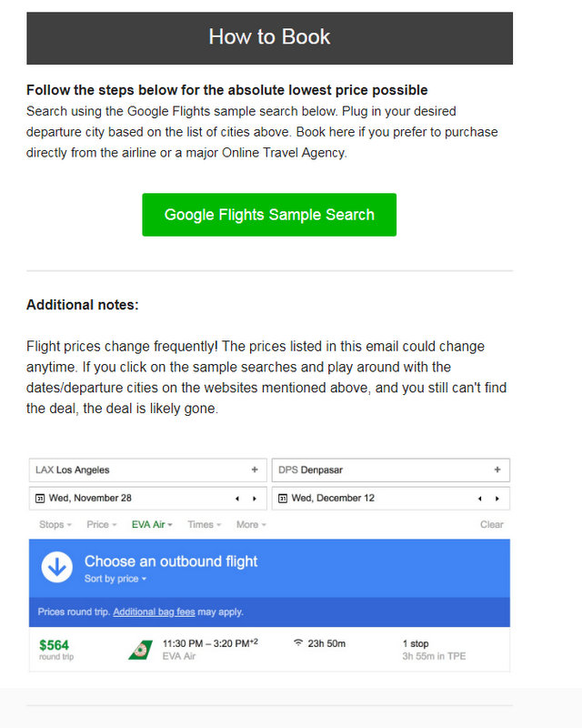The width and height of the screenshot is (582, 728).
Task: Open the calendar icon for return date
Action: point(283,498)
